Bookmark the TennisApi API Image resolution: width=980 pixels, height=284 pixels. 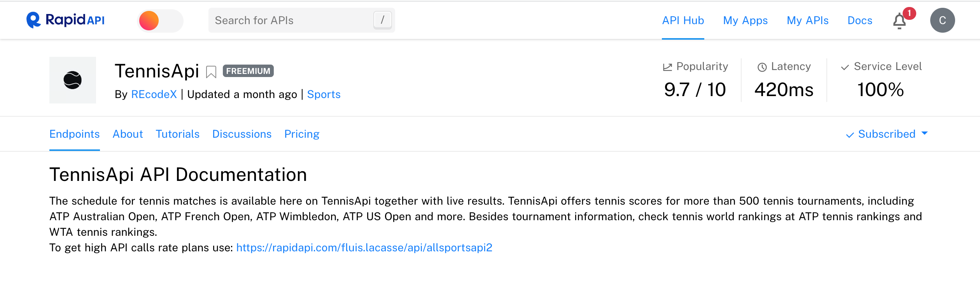[x=211, y=72]
